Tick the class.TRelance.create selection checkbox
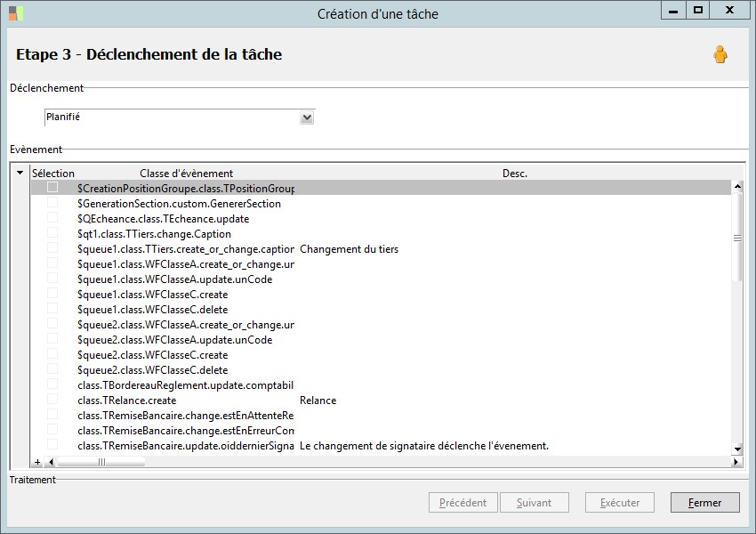756x534 pixels. click(x=53, y=400)
